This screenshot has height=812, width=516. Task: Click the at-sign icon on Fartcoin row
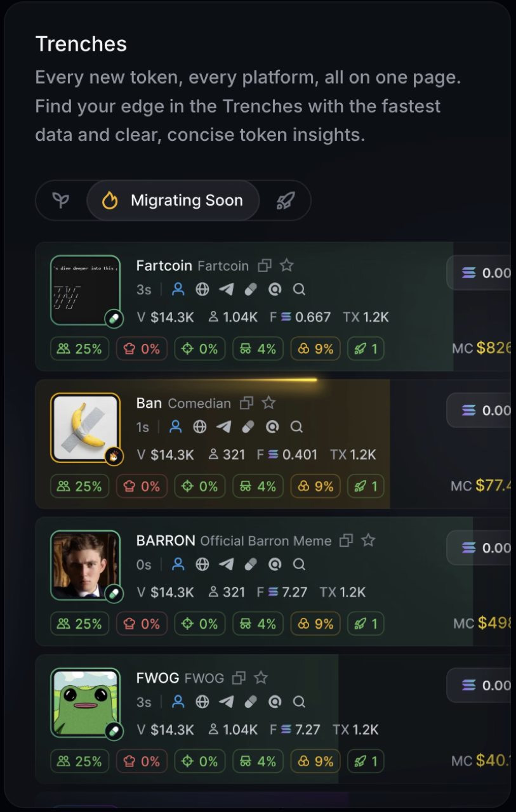(275, 290)
